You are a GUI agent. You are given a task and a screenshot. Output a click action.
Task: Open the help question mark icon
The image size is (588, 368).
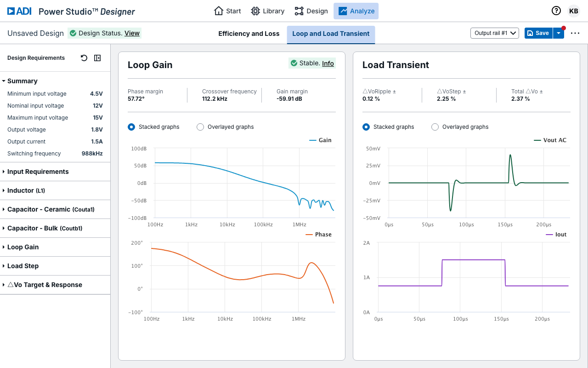click(x=556, y=11)
